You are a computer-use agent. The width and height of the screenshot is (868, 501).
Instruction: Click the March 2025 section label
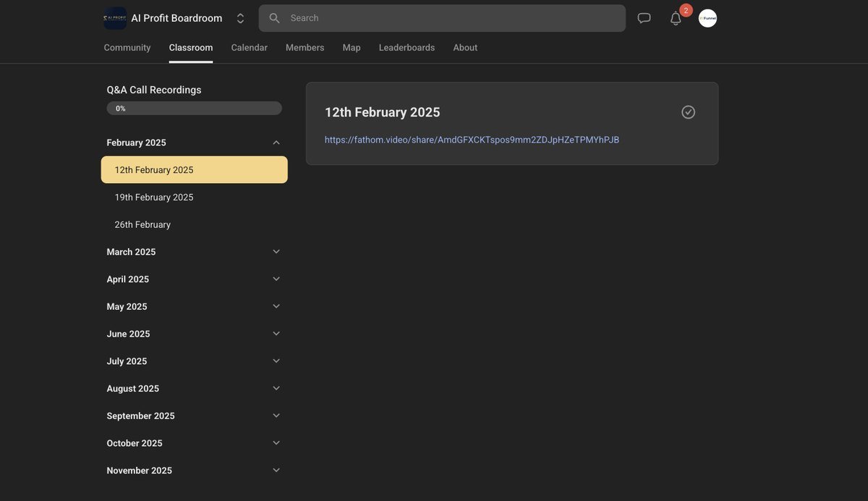(131, 252)
